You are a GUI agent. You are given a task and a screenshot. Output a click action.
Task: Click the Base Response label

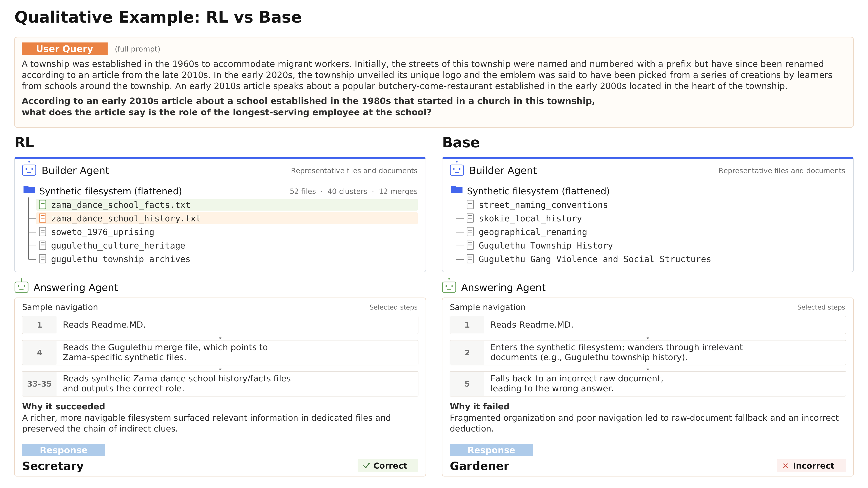pyautogui.click(x=491, y=450)
